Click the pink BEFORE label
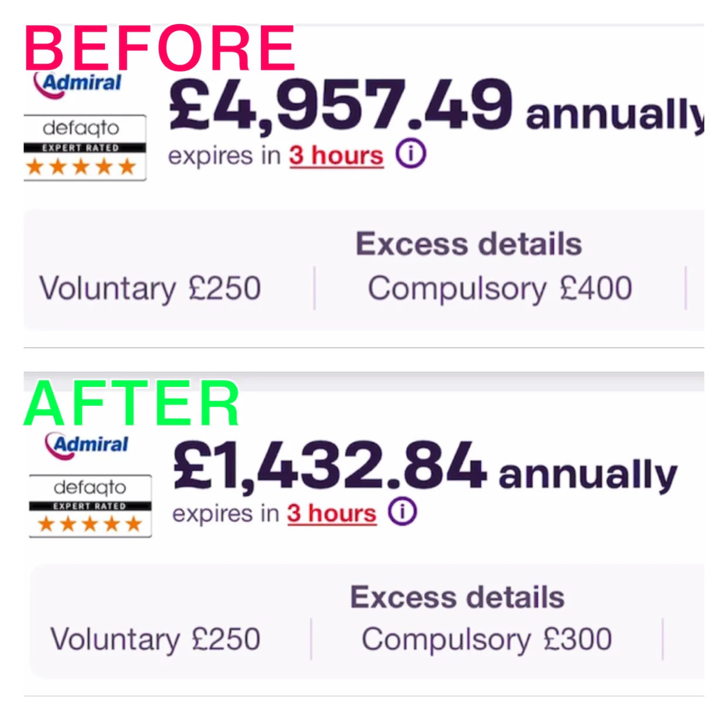Screen dimensions: 728x720 point(160,48)
